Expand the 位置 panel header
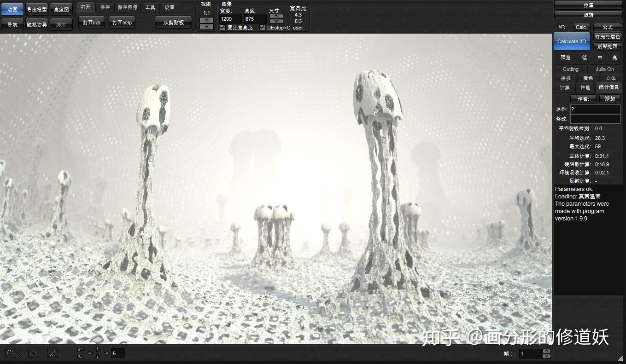The width and height of the screenshot is (626, 364). click(588, 6)
